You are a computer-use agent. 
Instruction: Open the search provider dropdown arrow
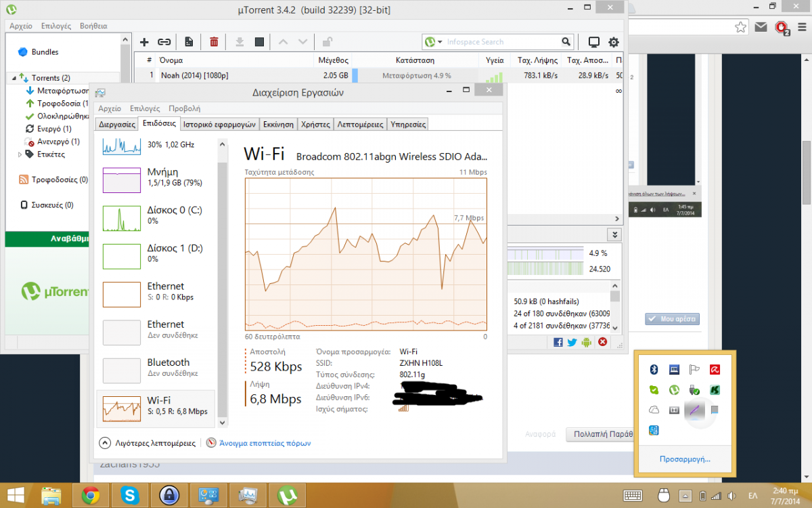pos(440,42)
